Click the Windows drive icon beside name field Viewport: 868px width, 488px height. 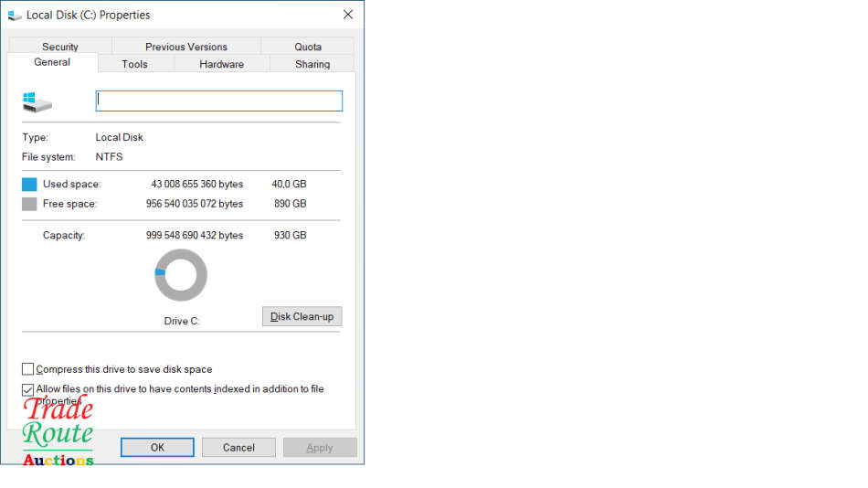(37, 101)
